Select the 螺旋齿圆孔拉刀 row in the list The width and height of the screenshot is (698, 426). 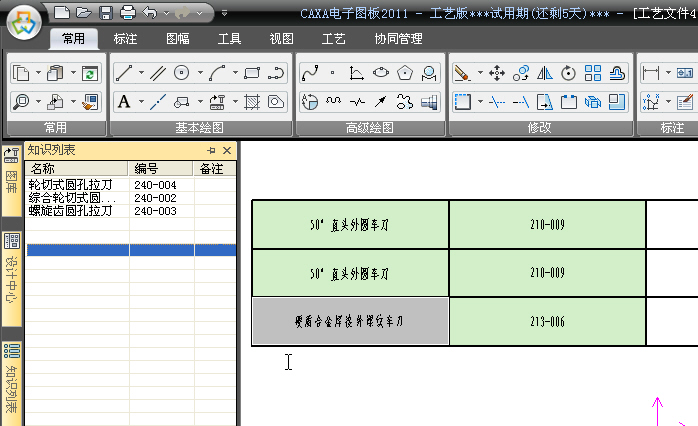(x=70, y=211)
